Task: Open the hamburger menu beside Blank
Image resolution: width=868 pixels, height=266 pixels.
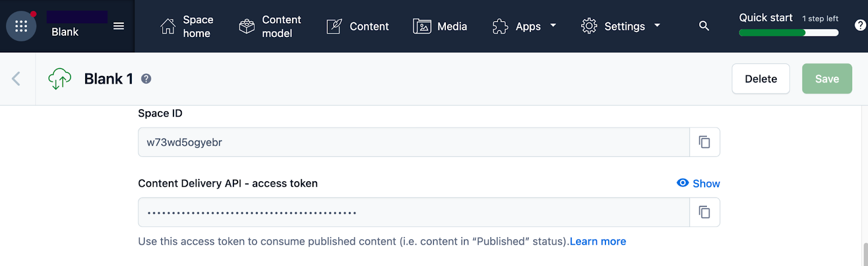Action: [119, 26]
